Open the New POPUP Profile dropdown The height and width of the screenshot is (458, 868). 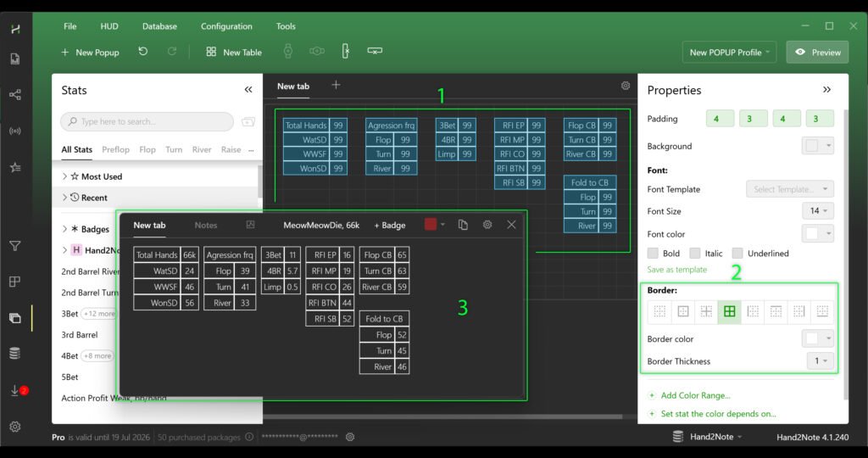tap(730, 52)
